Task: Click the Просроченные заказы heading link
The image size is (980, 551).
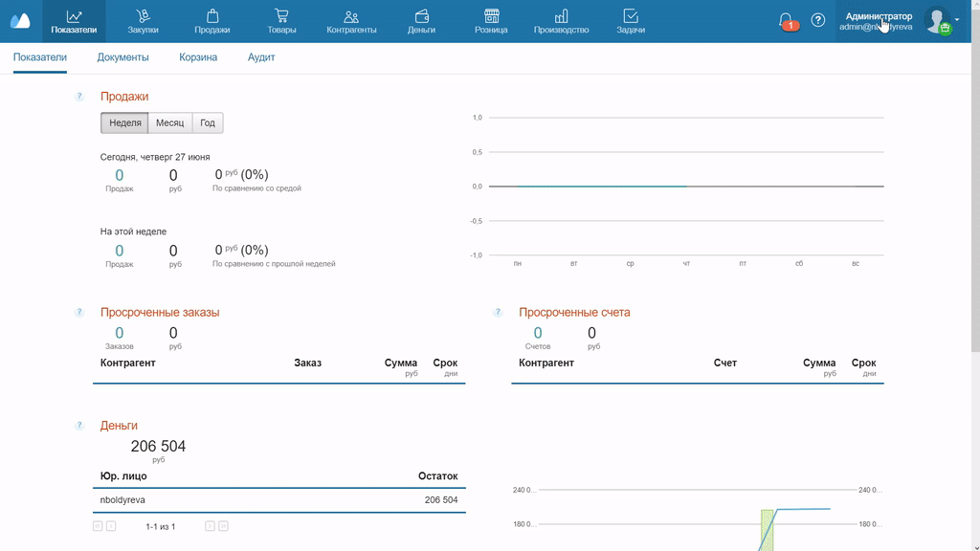Action: tap(160, 313)
